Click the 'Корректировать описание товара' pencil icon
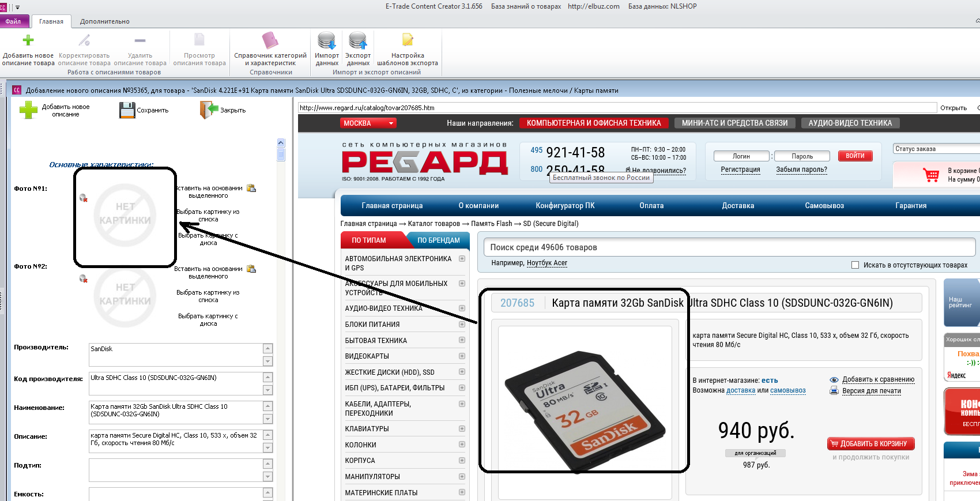The width and height of the screenshot is (980, 501). pos(84,40)
